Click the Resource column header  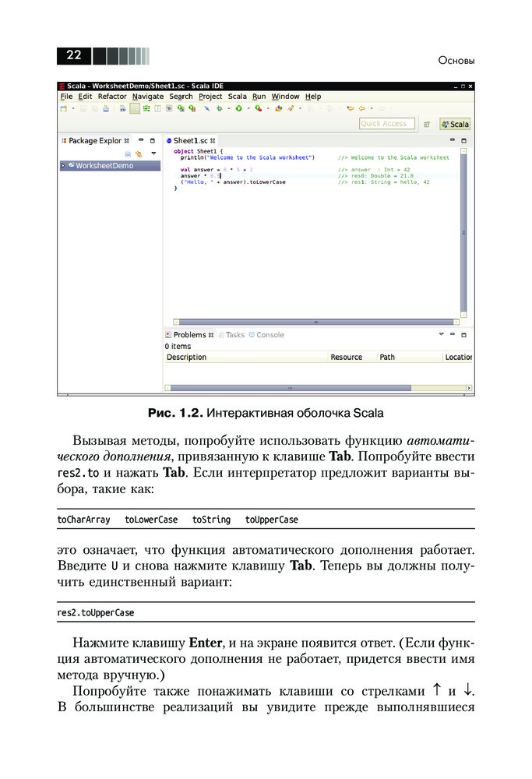tap(352, 357)
